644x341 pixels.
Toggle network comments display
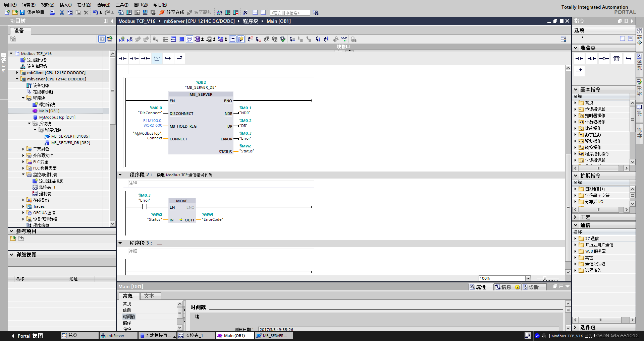232,39
